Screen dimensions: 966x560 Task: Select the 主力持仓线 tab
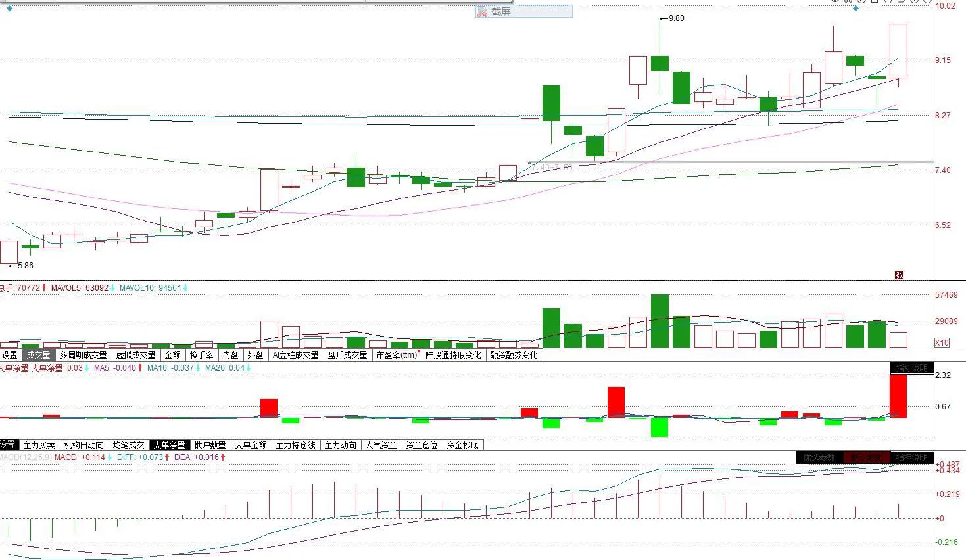coord(296,445)
